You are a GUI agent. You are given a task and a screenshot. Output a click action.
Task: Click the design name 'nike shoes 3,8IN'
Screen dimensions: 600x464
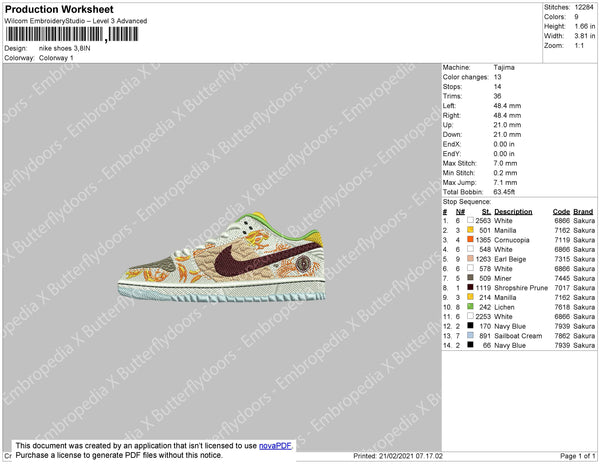tap(65, 48)
